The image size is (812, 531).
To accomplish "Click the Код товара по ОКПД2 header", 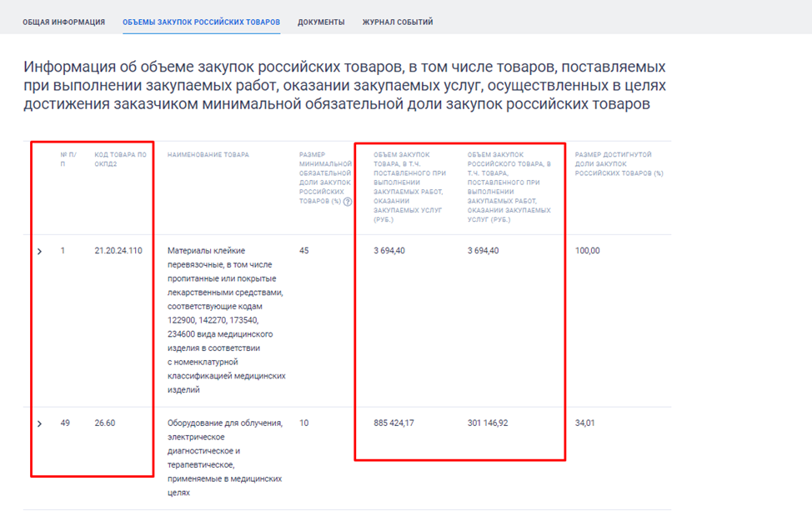I will tap(120, 159).
